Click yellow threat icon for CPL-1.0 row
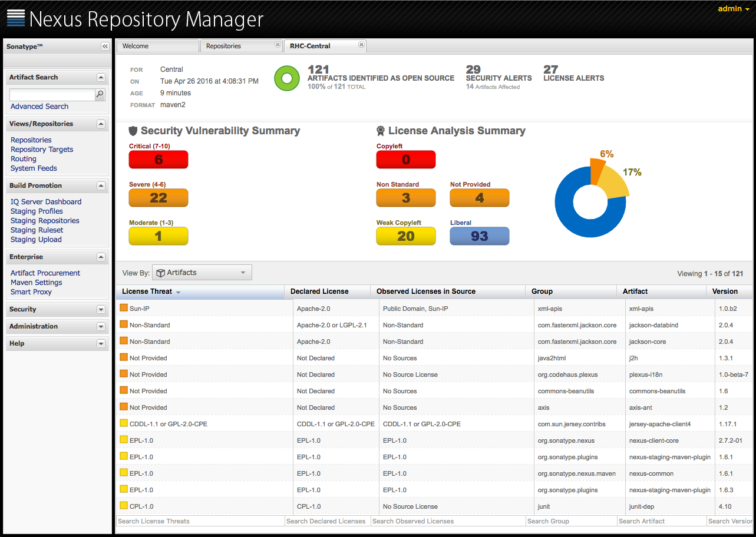756x537 pixels. tap(124, 505)
